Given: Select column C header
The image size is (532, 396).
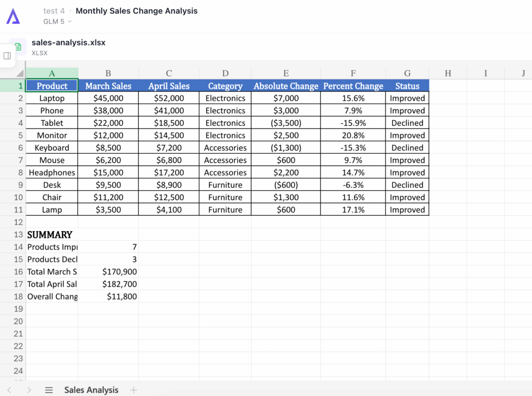Looking at the screenshot, I should click(169, 73).
